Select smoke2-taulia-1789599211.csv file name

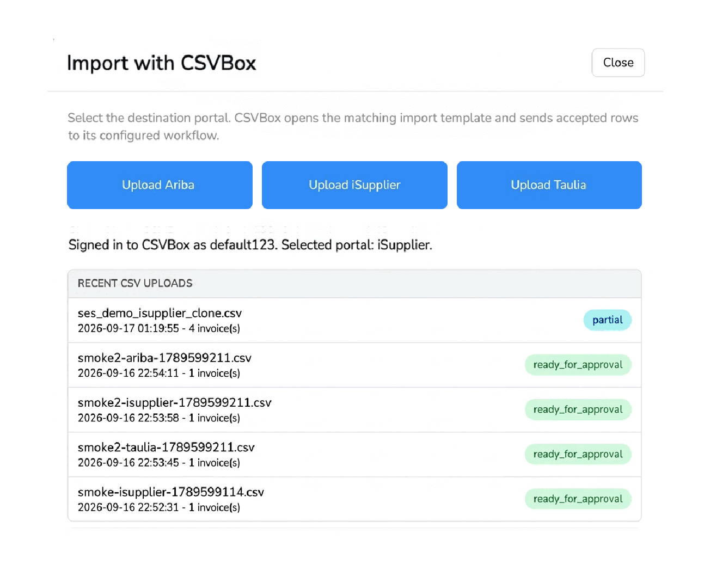click(166, 447)
